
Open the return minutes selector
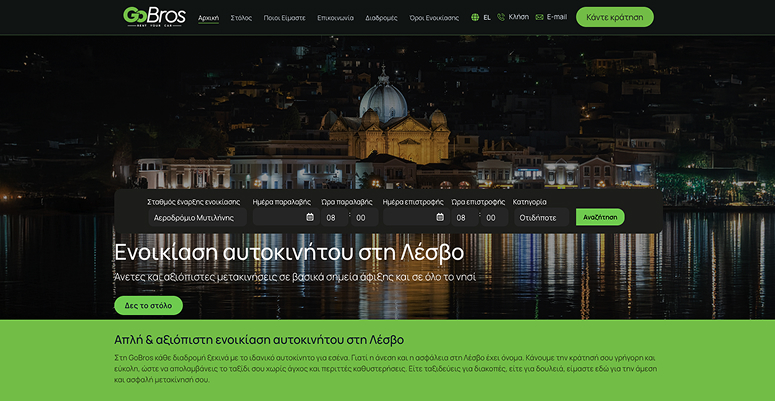click(494, 217)
